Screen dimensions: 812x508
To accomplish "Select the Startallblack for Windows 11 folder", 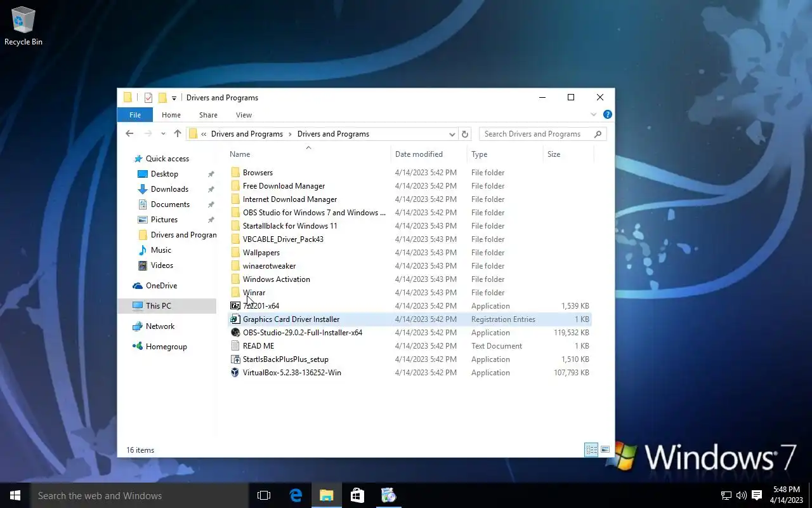I will coord(290,226).
